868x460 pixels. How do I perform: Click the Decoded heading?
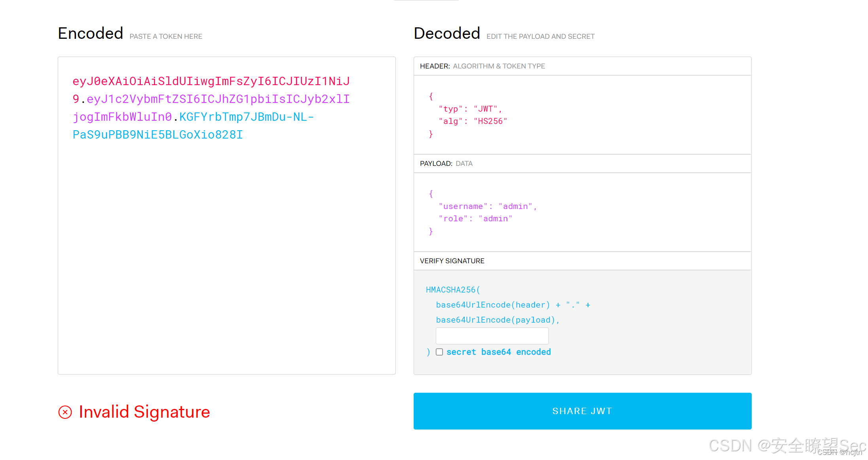point(447,34)
